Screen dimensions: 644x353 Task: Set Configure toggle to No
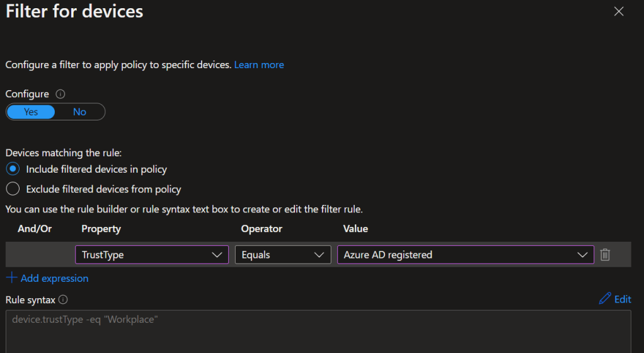[79, 112]
